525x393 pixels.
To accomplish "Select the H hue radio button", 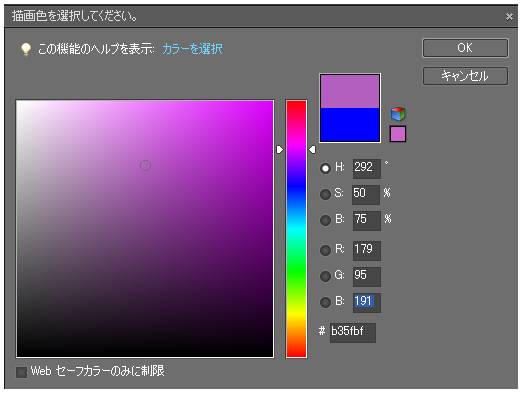I will pos(325,168).
